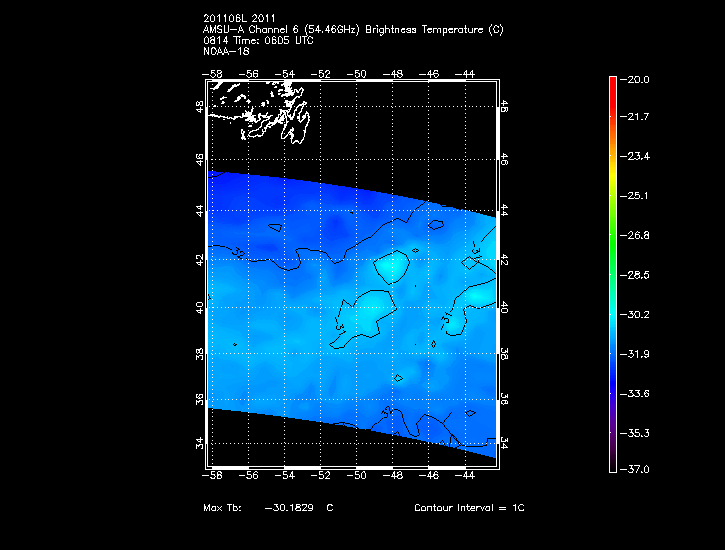The height and width of the screenshot is (550, 725).
Task: Click the Max Tb value -30.1829
Action: click(x=290, y=508)
